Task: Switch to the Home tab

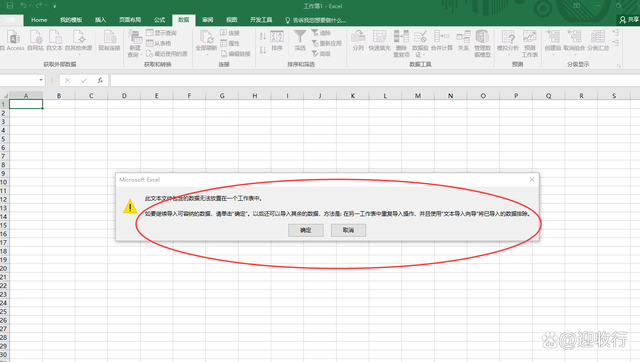Action: click(39, 20)
